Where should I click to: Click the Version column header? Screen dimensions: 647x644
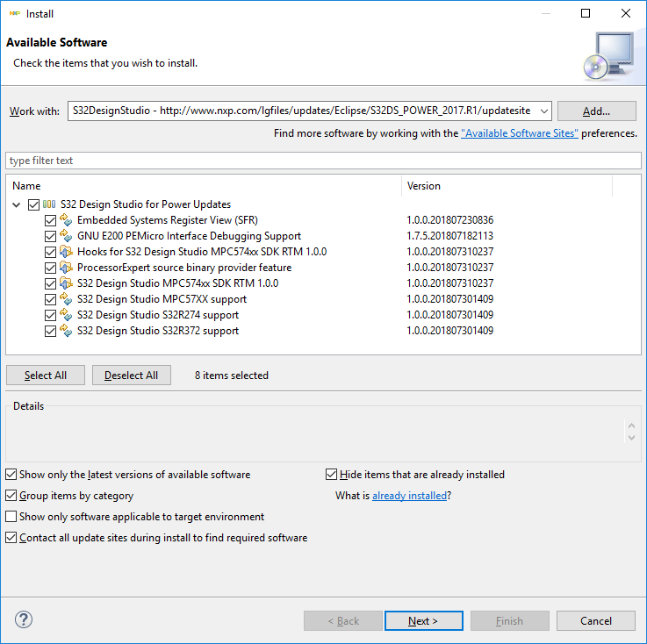click(507, 186)
